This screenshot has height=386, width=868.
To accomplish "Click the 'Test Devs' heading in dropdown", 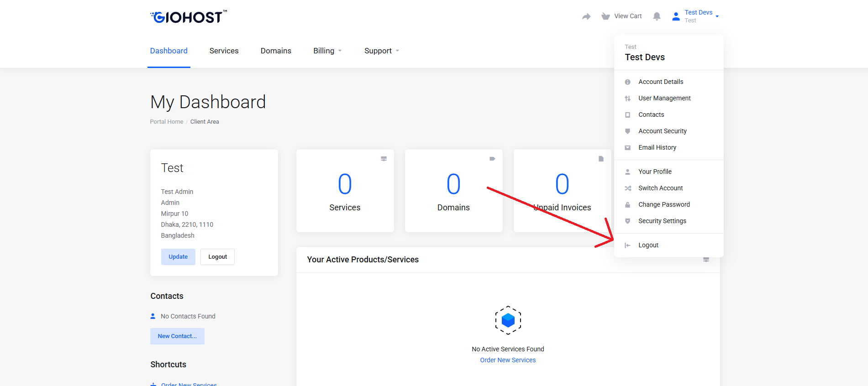I will click(645, 57).
